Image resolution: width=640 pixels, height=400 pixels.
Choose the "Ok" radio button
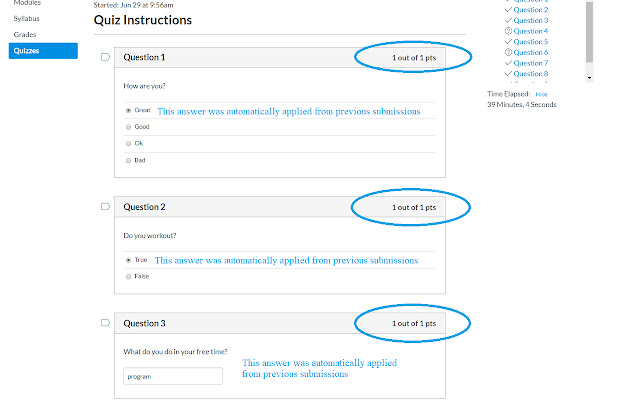tap(128, 143)
